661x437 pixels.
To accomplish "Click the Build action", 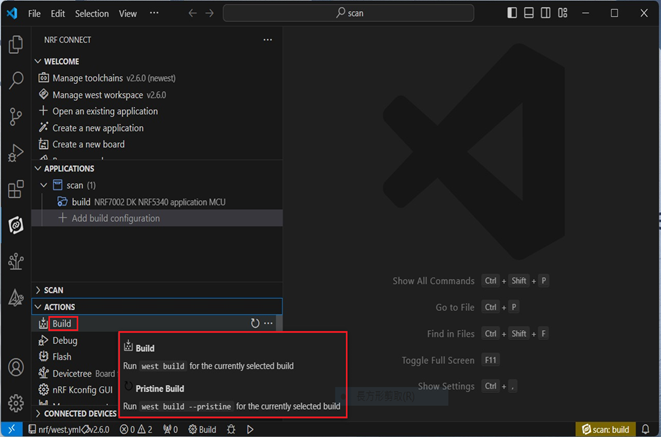I will (x=62, y=324).
